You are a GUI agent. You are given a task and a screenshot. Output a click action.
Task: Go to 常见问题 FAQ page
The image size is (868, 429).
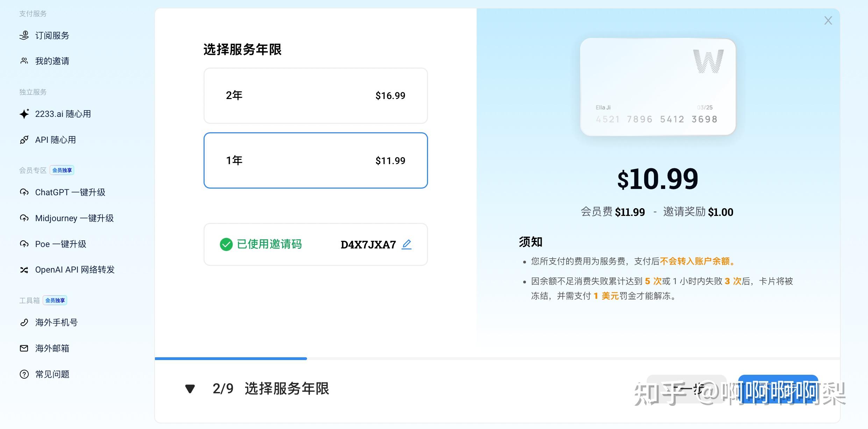click(52, 374)
